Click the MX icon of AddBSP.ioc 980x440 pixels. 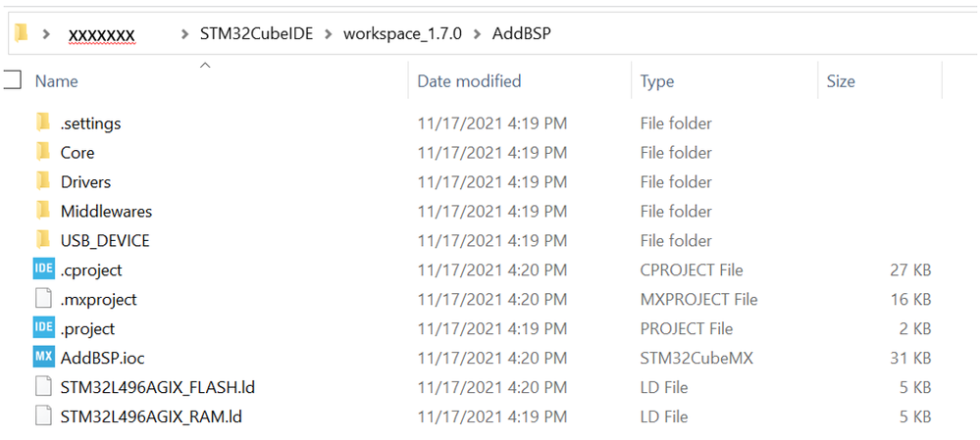pos(43,358)
